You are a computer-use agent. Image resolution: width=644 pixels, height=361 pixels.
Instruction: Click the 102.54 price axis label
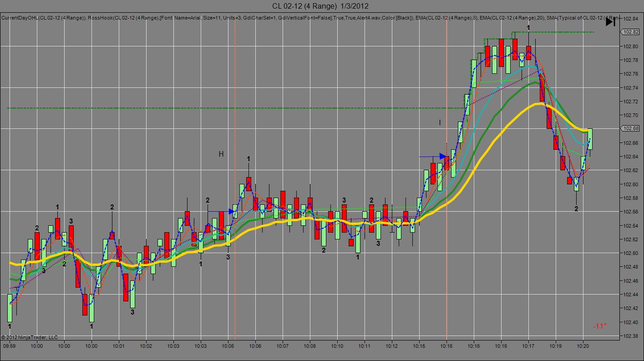click(630, 226)
